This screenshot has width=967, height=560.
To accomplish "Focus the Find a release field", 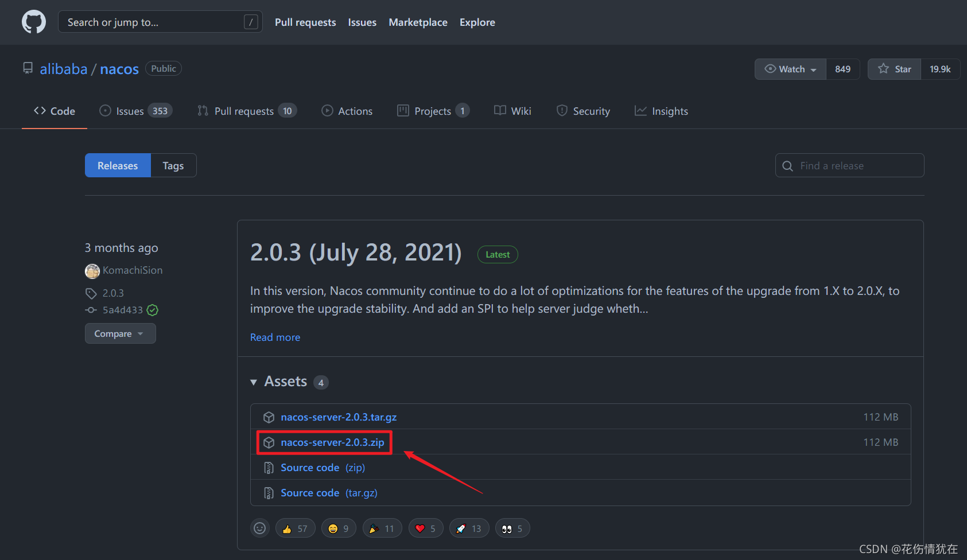I will (x=849, y=165).
